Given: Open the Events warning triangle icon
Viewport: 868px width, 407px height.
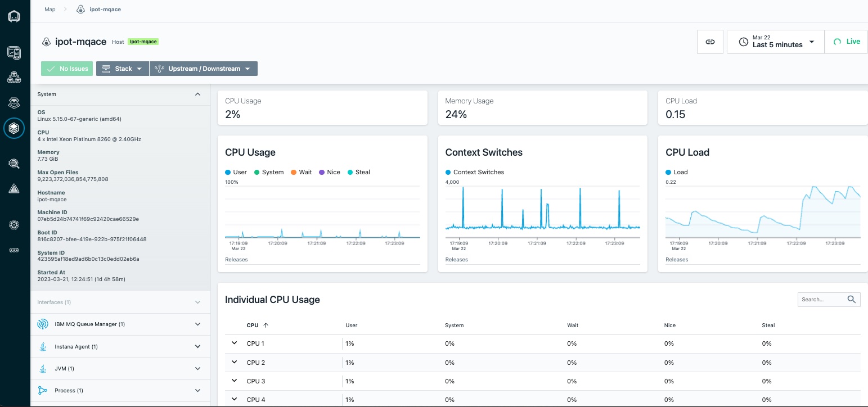Looking at the screenshot, I should pyautogui.click(x=14, y=188).
